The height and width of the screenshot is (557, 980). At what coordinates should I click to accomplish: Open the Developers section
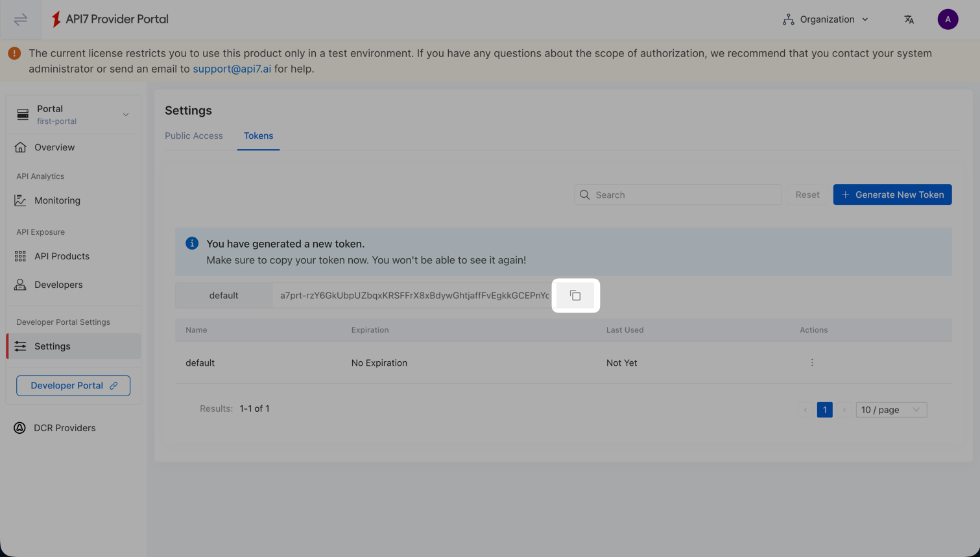pyautogui.click(x=58, y=285)
